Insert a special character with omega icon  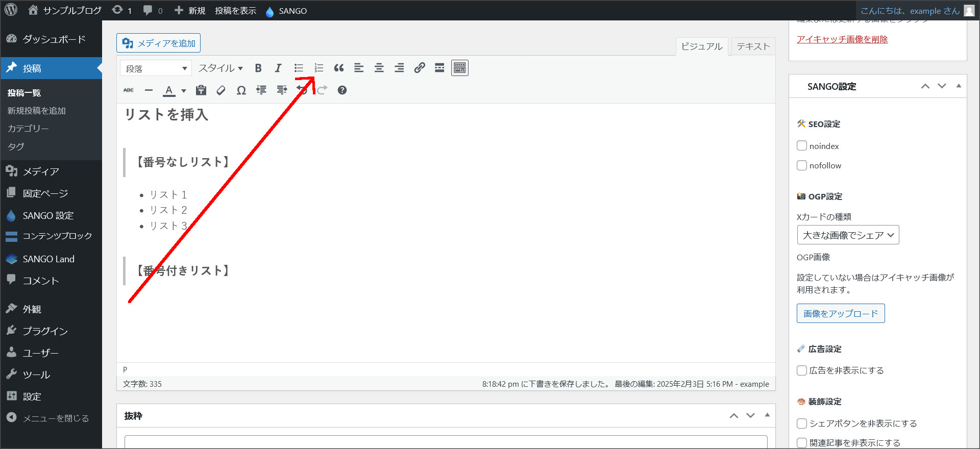241,90
